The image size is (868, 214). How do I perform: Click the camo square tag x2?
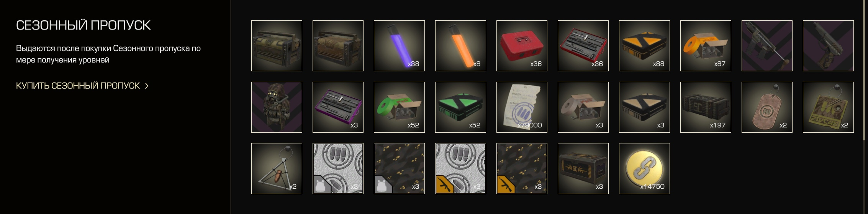(828, 107)
